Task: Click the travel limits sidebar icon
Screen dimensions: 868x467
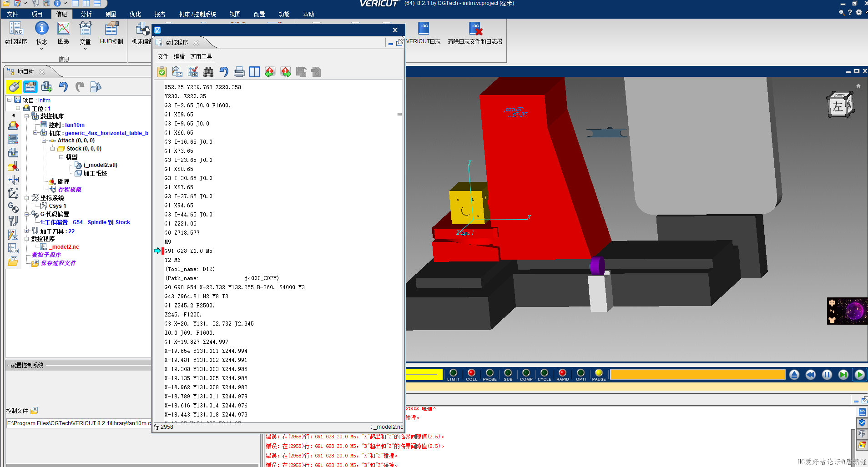Action: [x=13, y=180]
